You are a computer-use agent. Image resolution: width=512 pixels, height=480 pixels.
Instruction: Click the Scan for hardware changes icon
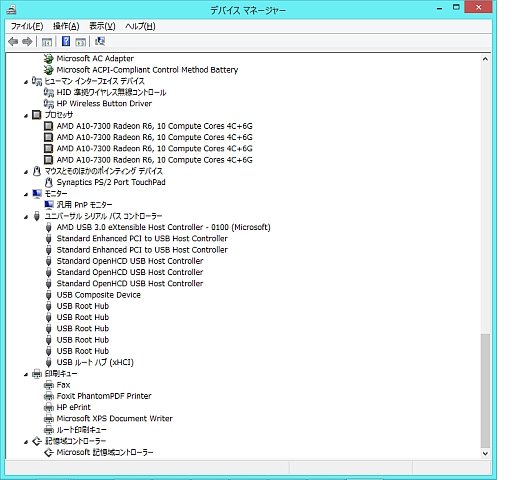click(x=100, y=41)
